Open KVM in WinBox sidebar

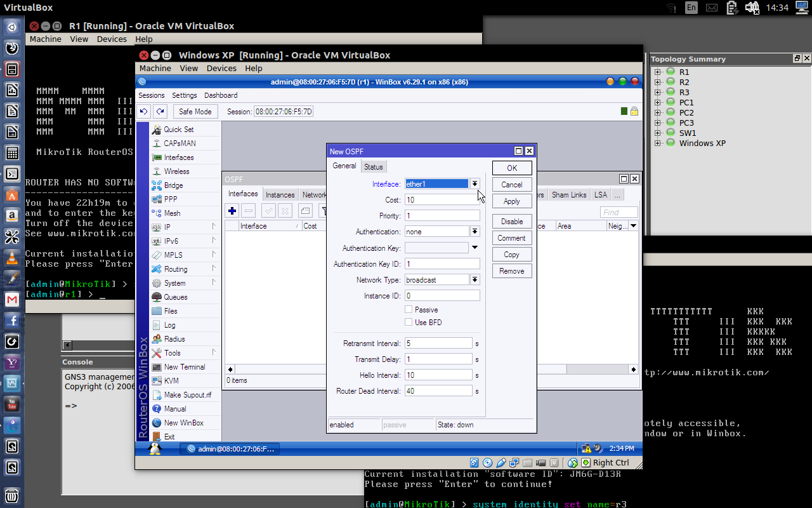[171, 381]
